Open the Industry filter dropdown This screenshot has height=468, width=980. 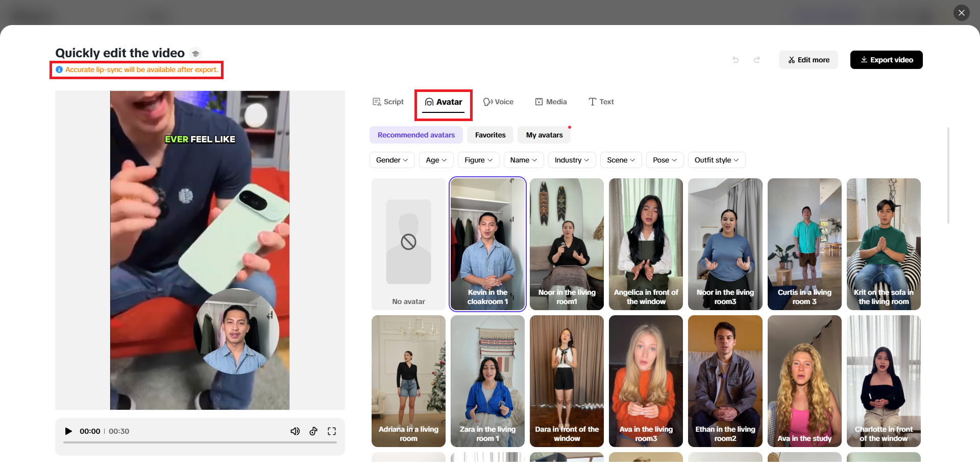pos(571,160)
